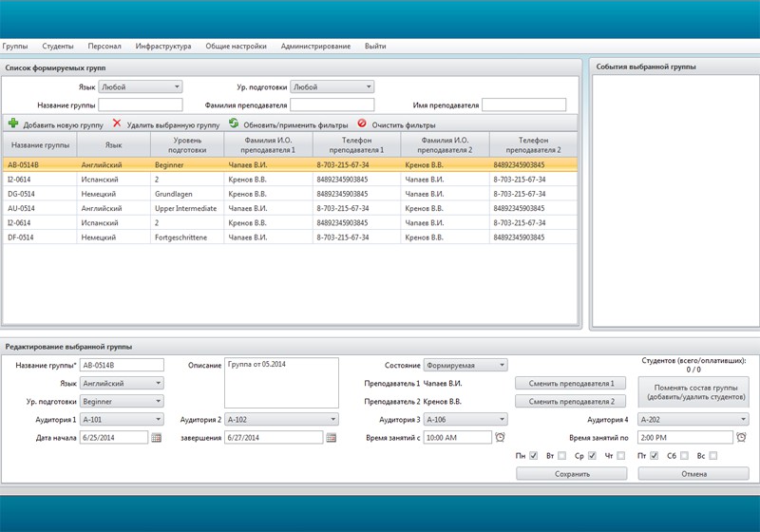Click the Фамилия преподавателя filter field
The image size is (760, 532).
click(x=332, y=104)
